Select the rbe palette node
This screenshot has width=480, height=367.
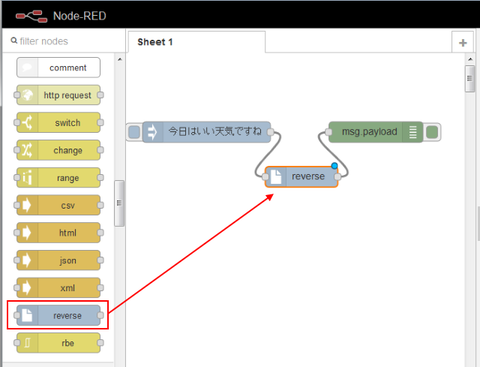point(58,343)
